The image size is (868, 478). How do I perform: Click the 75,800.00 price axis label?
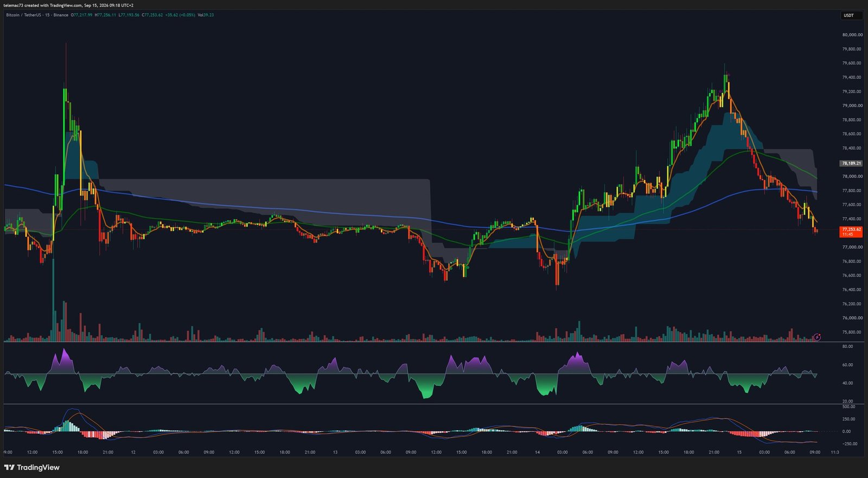tap(852, 332)
